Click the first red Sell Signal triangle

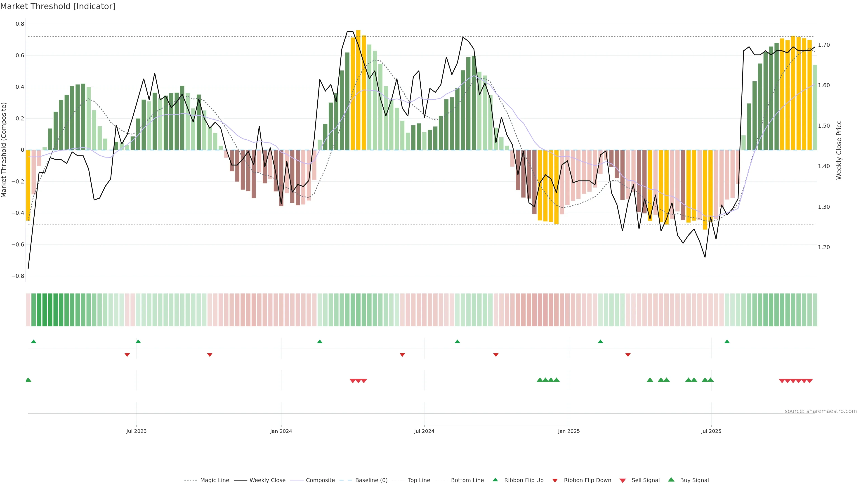(x=353, y=381)
